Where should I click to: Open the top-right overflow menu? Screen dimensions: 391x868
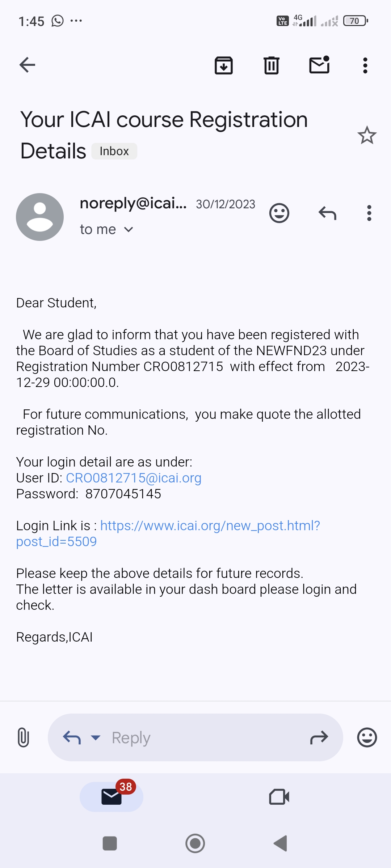point(365,65)
